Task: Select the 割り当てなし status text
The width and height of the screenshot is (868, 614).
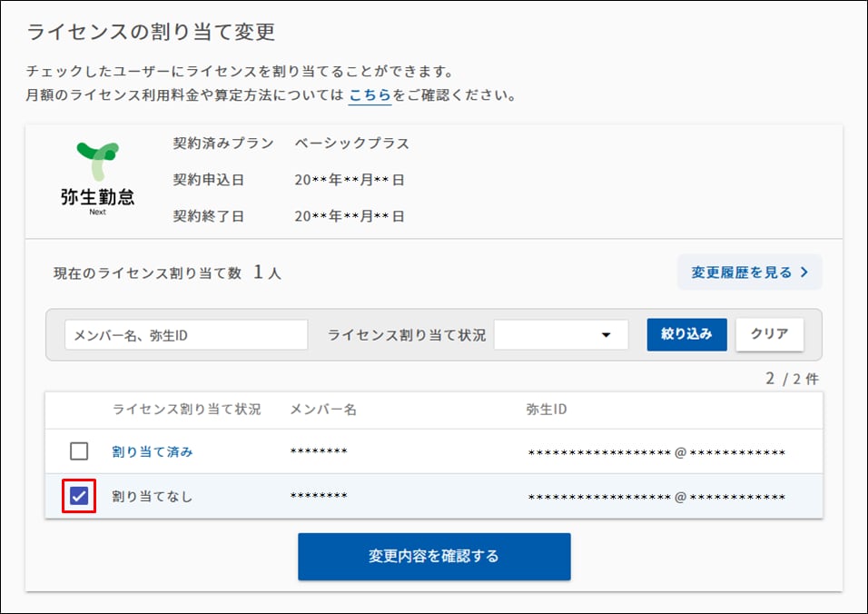Action: coord(153,496)
